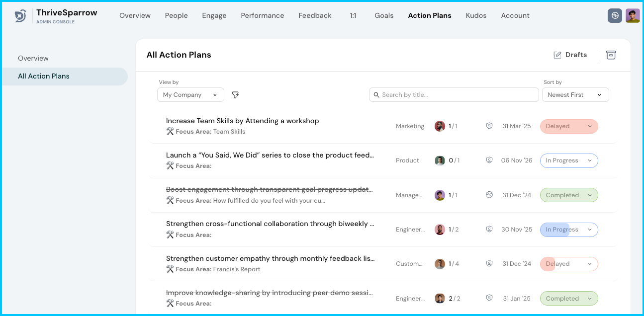Open the globe icon in the header
Image resolution: width=644 pixels, height=316 pixels.
pos(615,16)
